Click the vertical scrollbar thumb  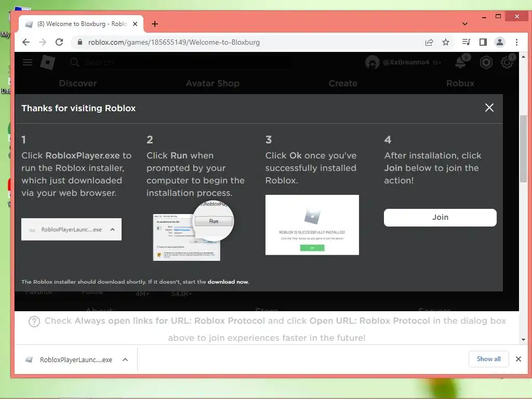coord(523,149)
